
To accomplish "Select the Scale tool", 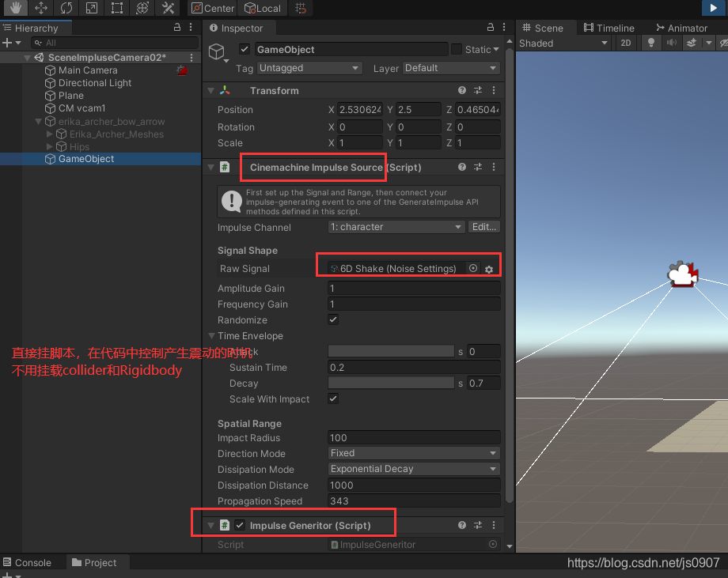I will point(92,7).
